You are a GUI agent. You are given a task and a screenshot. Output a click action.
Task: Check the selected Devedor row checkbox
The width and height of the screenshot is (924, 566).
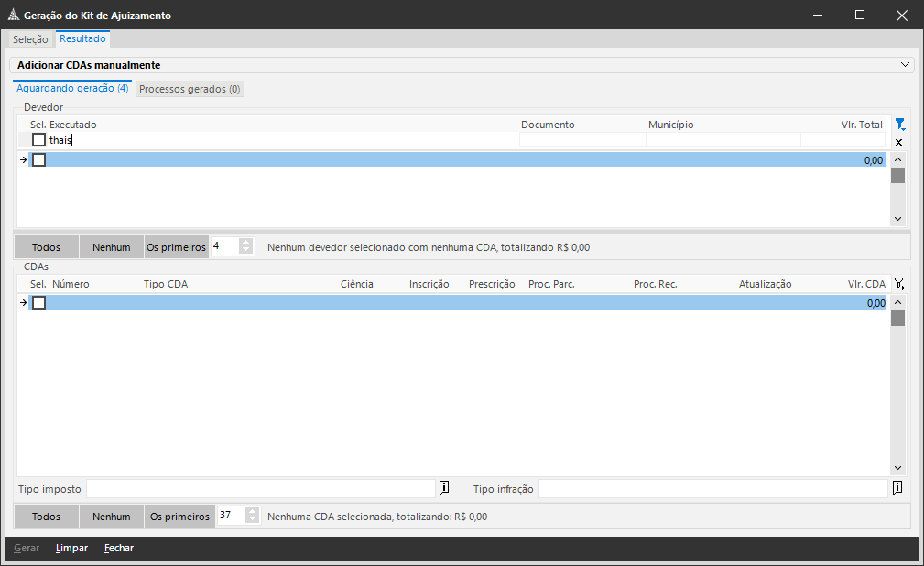pos(38,159)
